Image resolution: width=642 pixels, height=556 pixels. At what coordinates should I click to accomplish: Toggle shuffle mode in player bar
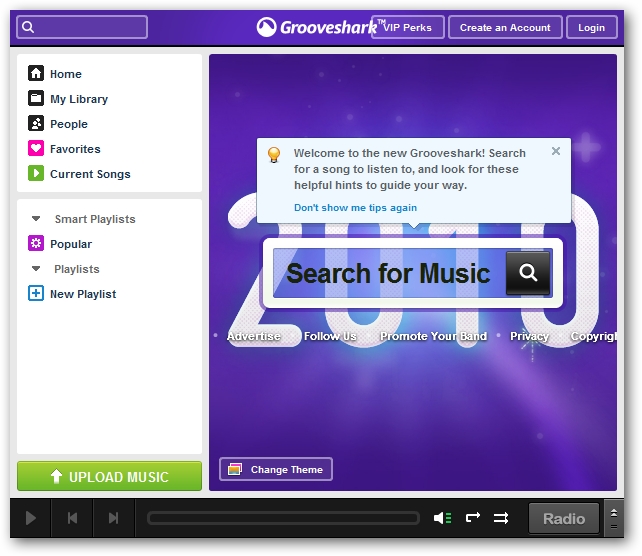click(x=501, y=518)
